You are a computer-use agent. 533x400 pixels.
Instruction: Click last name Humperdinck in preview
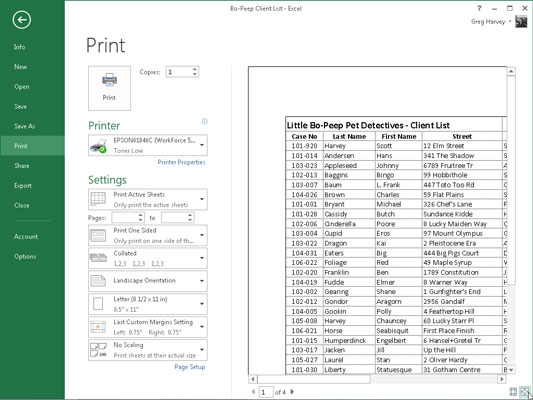345,341
